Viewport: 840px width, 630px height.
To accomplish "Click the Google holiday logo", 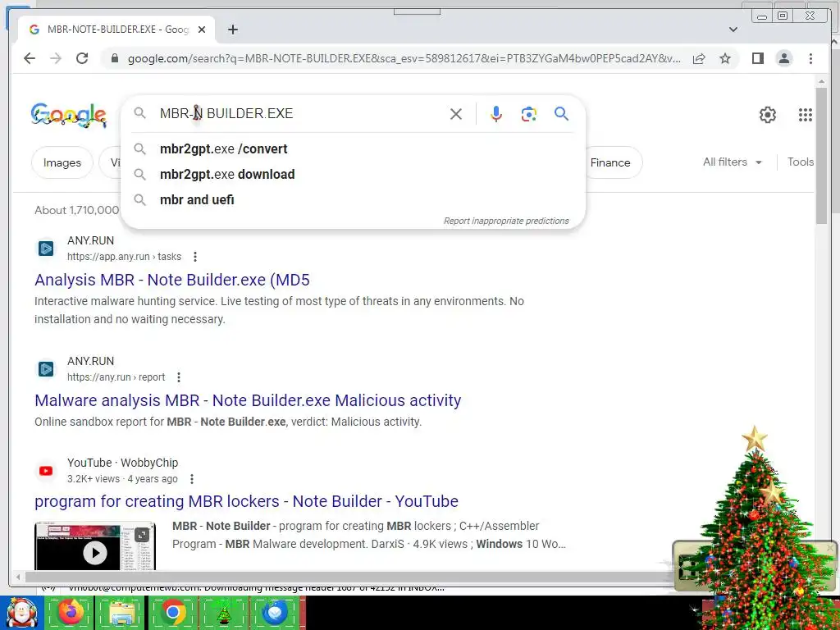I will pyautogui.click(x=68, y=115).
